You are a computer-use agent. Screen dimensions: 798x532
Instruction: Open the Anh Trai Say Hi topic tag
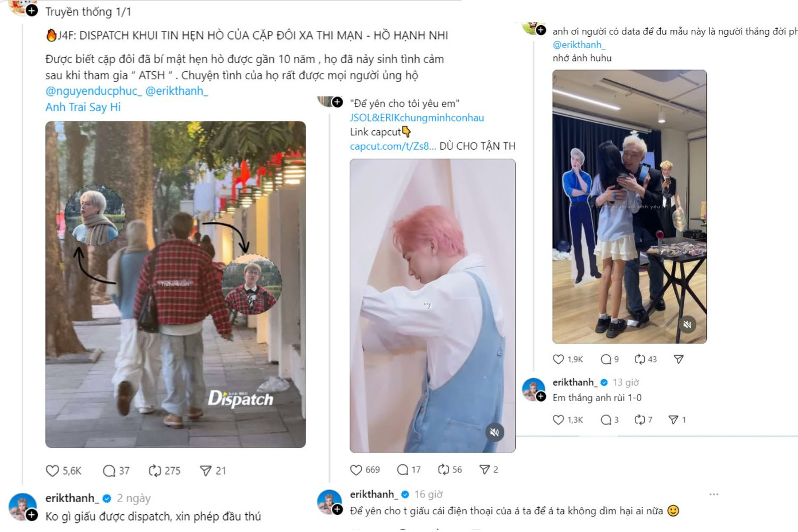[x=83, y=107]
